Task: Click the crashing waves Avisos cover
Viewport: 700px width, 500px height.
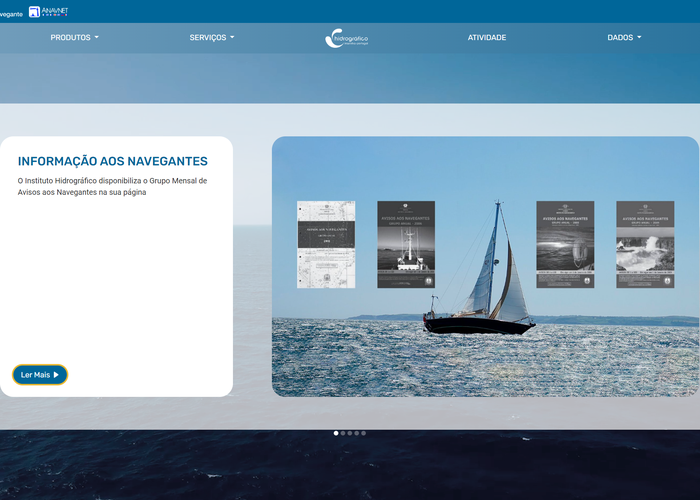Action: (x=645, y=244)
